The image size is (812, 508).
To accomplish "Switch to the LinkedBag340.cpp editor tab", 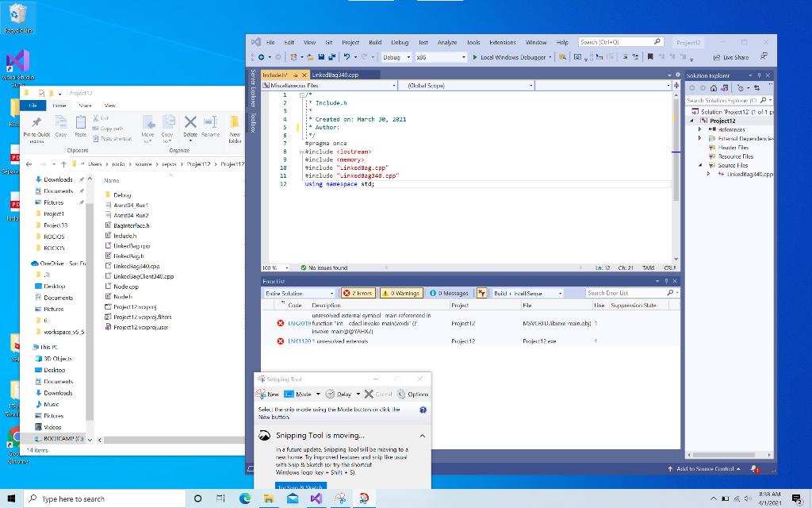I will pyautogui.click(x=336, y=74).
